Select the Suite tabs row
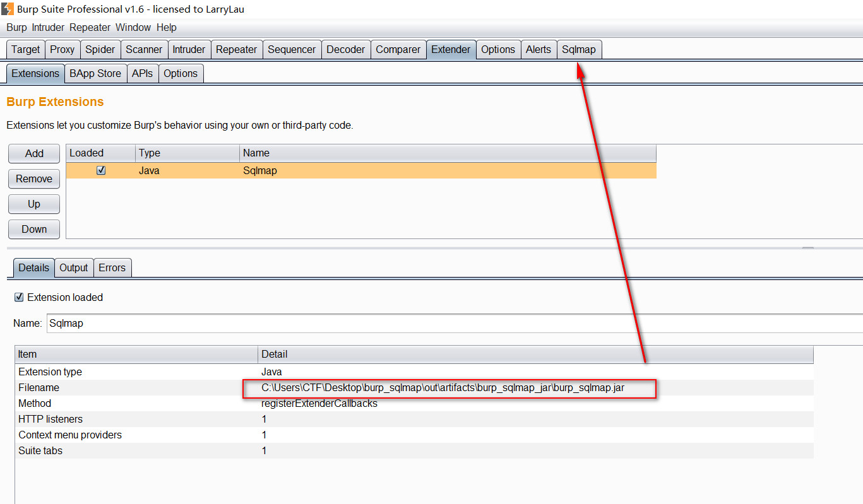 [x=414, y=451]
